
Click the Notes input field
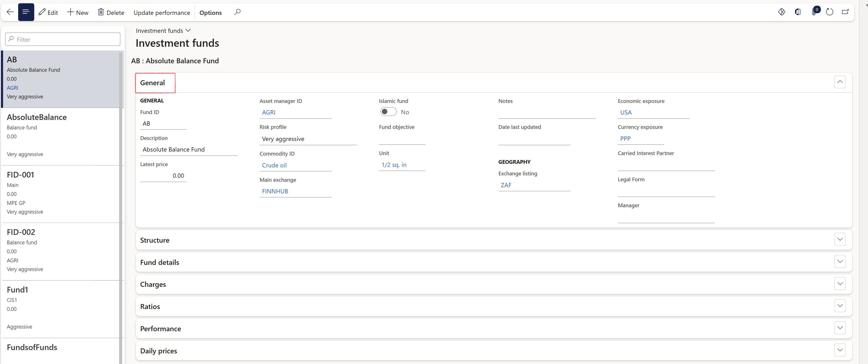[x=547, y=113]
